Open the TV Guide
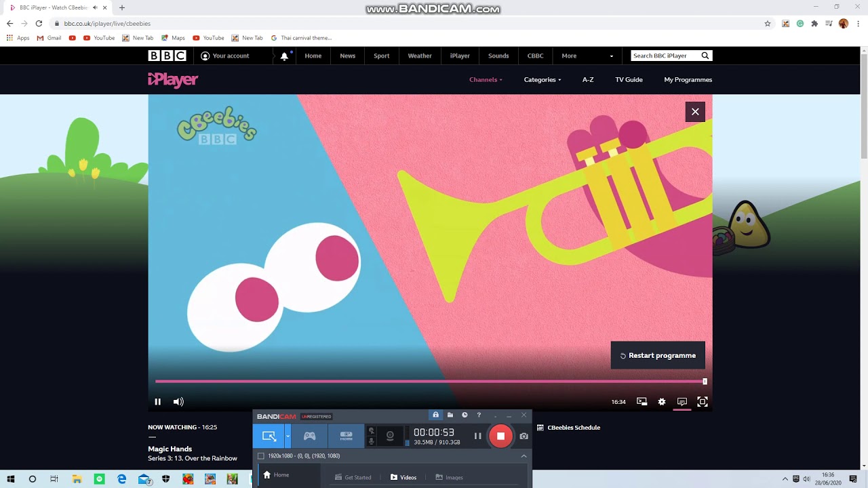The image size is (868, 488). coord(629,79)
